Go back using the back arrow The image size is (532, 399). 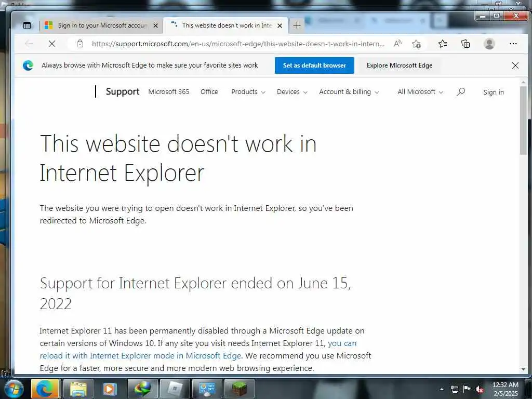[29, 44]
